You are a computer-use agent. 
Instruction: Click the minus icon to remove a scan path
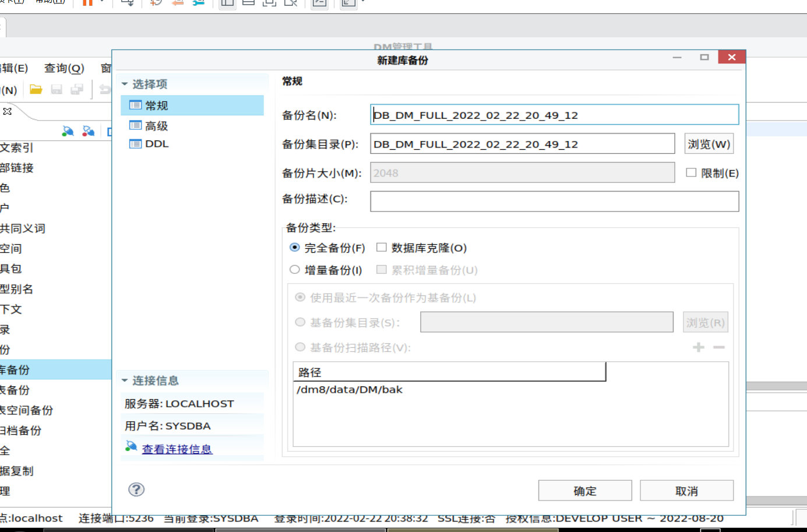719,347
